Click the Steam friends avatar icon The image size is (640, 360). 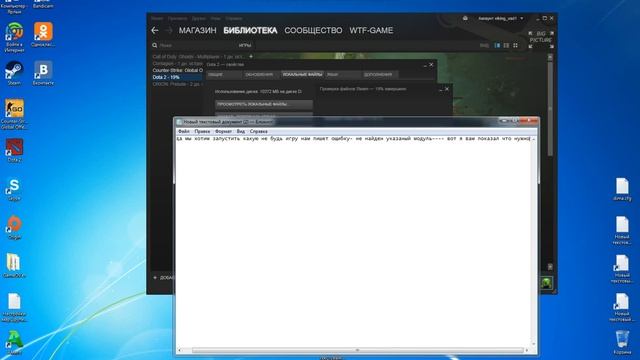pos(547,282)
